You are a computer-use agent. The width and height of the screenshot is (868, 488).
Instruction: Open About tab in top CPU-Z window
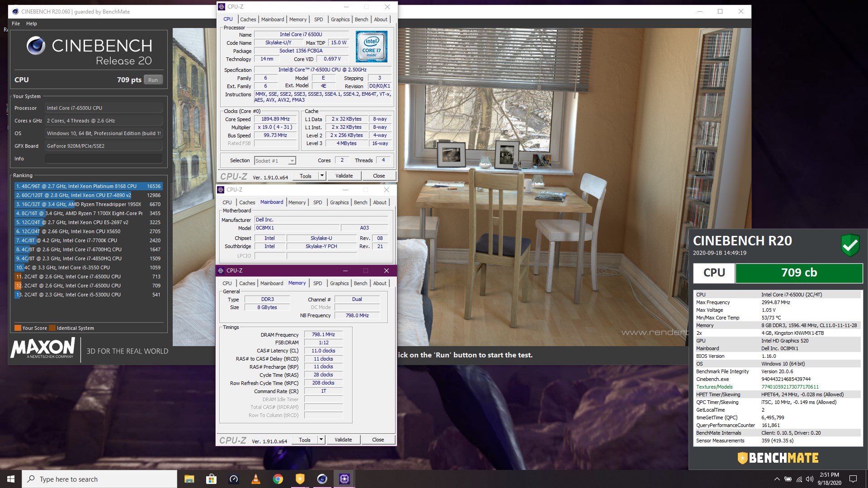381,19
